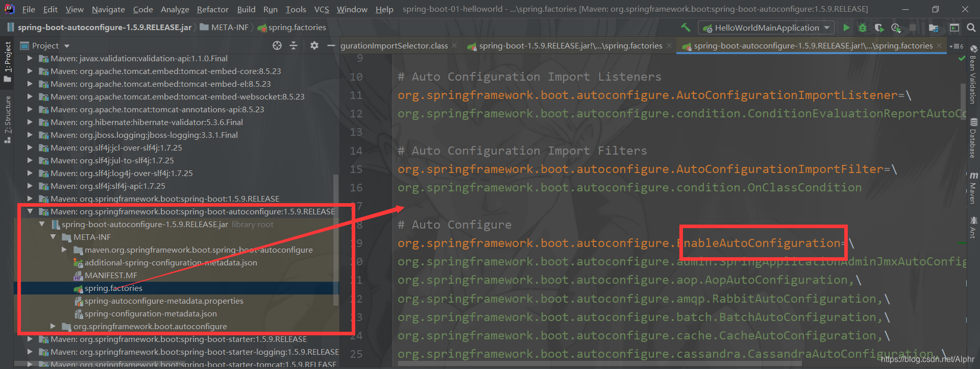Click the IntelliJ IDEA app logo
980x369 pixels.
[9, 9]
